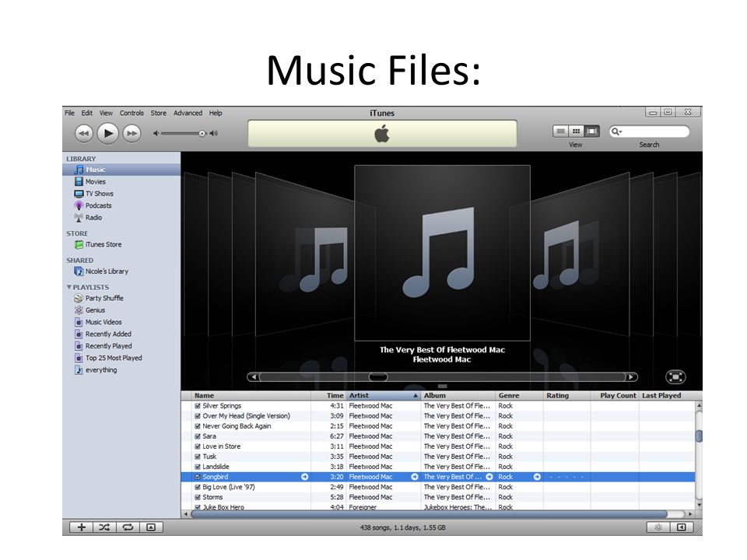Screen dimensions: 747x560
Task: Open Nicole's Library shared item
Action: pos(121,271)
